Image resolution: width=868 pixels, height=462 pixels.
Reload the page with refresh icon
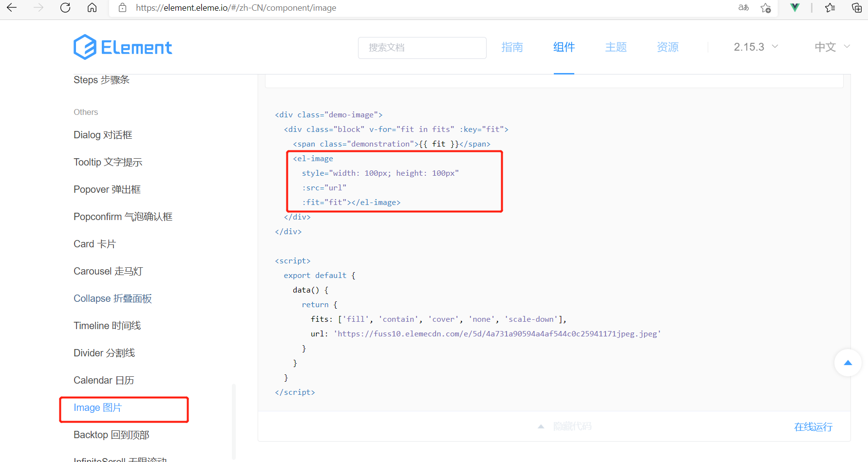point(65,8)
